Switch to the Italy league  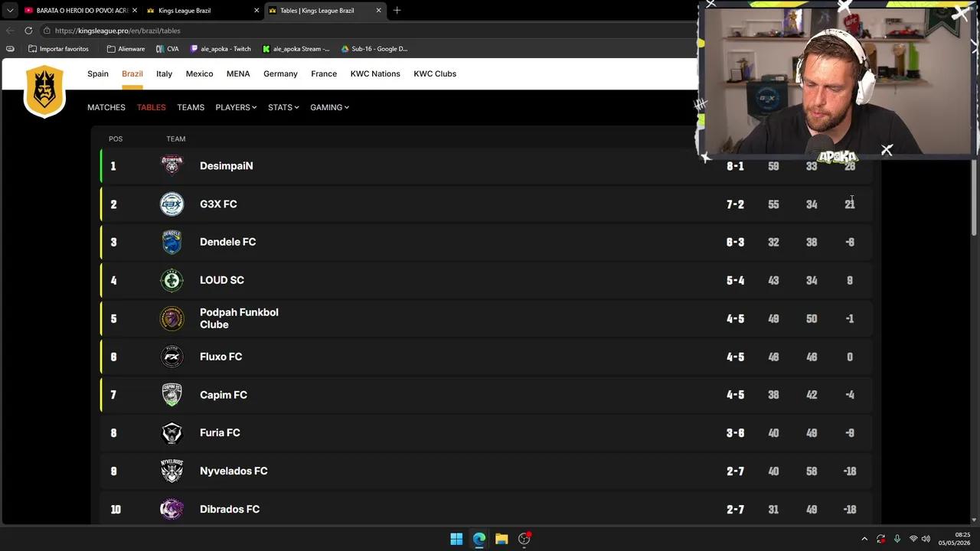164,73
